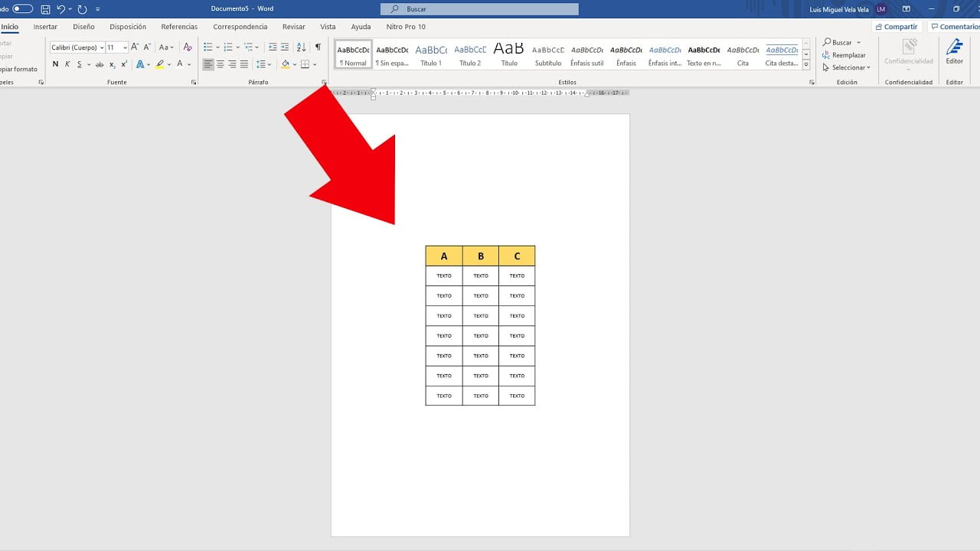Apply superscript formatting

click(124, 64)
